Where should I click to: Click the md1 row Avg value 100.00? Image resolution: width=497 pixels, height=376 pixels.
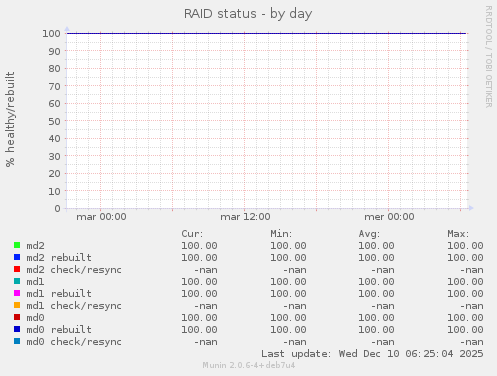click(x=376, y=282)
